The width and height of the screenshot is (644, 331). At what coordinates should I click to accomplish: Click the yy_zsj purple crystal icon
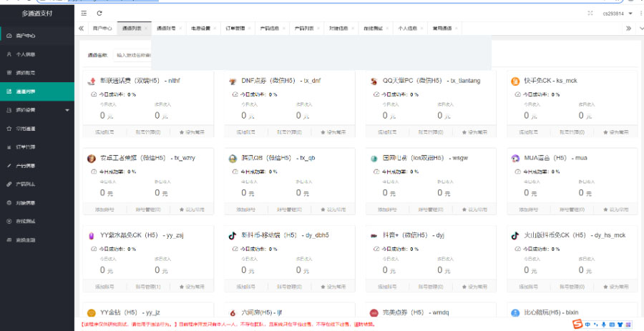coord(92,236)
